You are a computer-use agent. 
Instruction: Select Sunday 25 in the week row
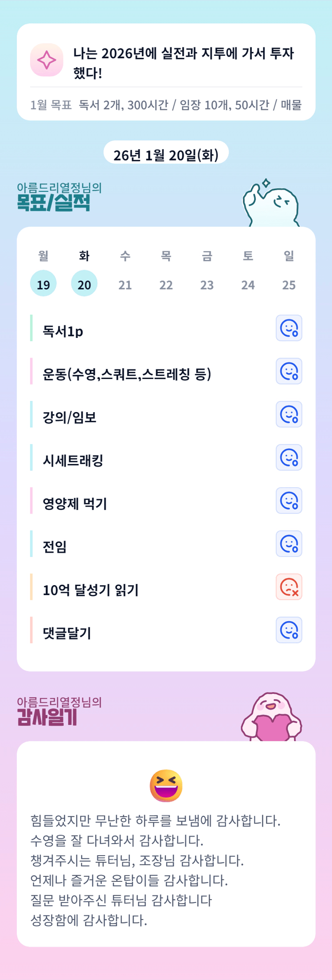point(289,284)
